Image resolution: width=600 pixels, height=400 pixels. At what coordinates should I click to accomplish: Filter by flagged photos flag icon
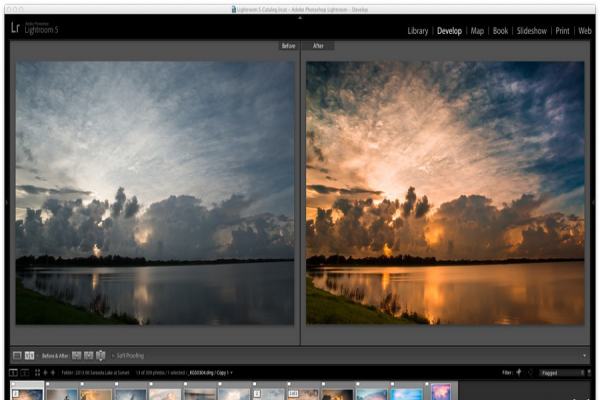click(519, 372)
